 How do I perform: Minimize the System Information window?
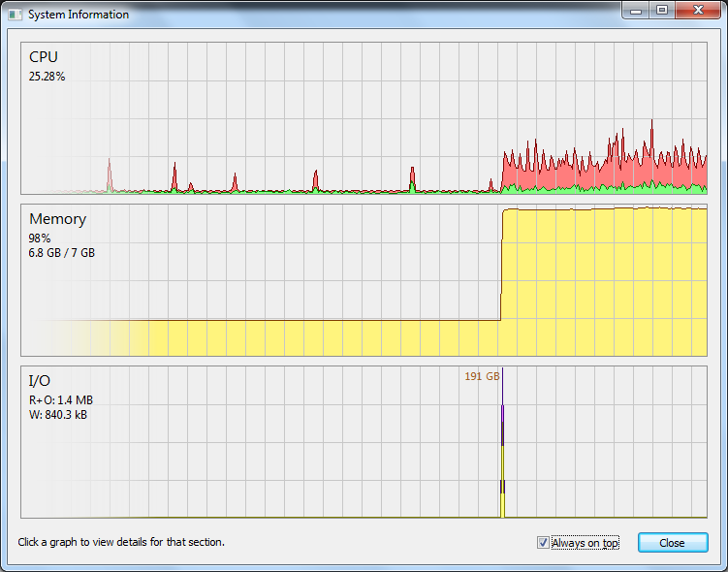(x=636, y=11)
